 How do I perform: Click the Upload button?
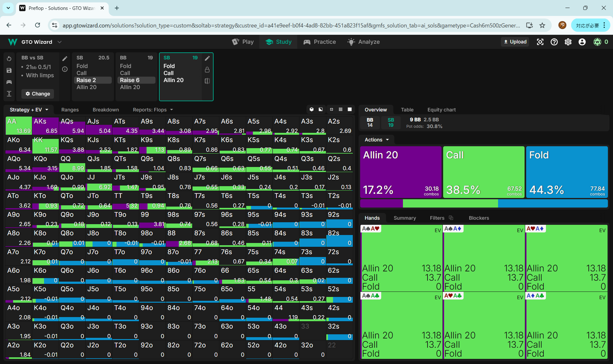(x=515, y=42)
